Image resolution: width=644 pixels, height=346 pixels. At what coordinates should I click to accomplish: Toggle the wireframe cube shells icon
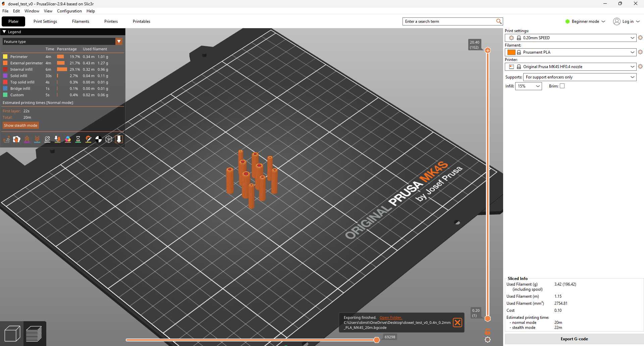click(109, 139)
